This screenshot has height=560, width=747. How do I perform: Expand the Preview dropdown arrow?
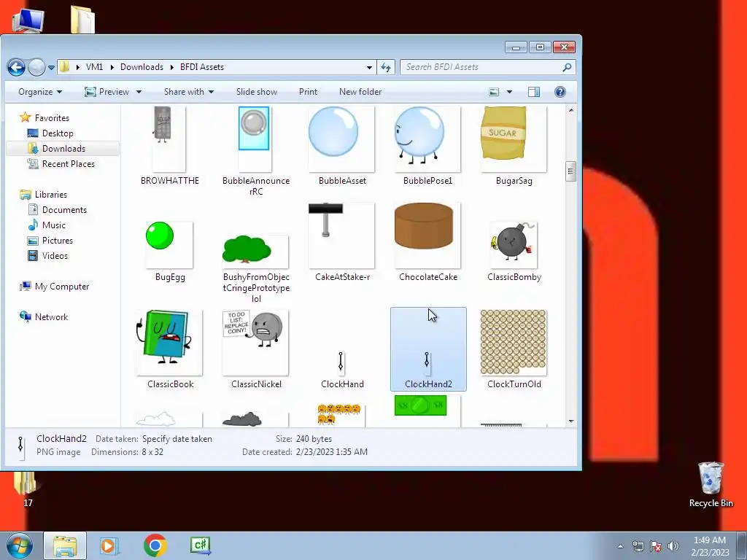click(x=139, y=92)
